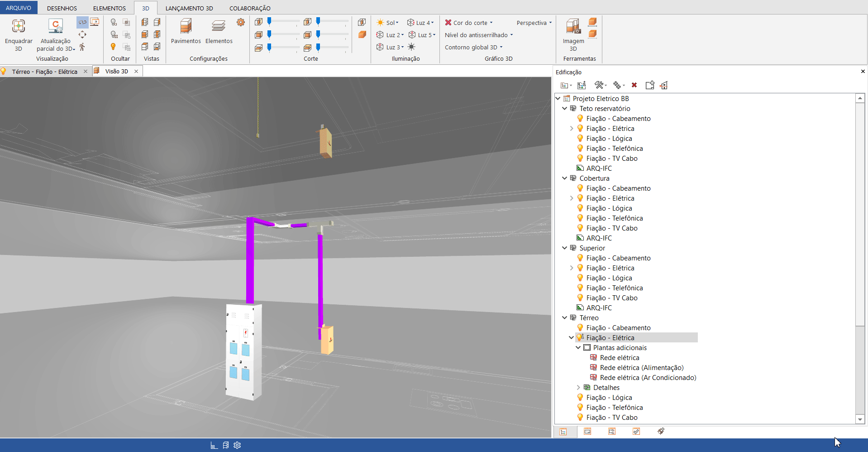The image size is (868, 452).
Task: Click the orange gear settings icon
Action: pyautogui.click(x=241, y=22)
